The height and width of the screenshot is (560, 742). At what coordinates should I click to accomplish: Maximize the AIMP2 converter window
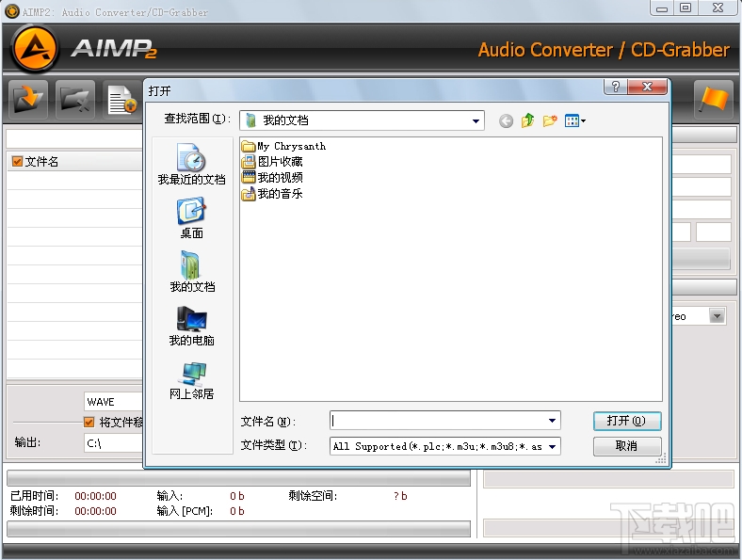[x=686, y=8]
